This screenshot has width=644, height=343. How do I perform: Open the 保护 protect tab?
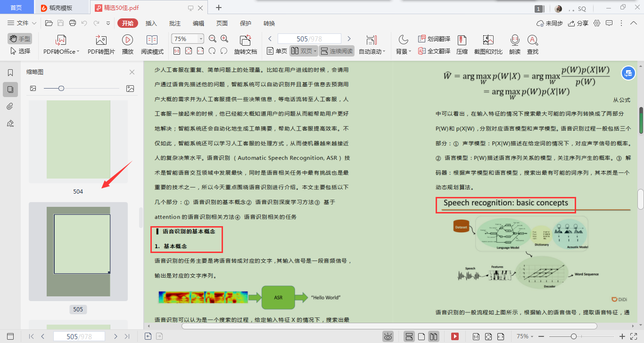point(246,23)
